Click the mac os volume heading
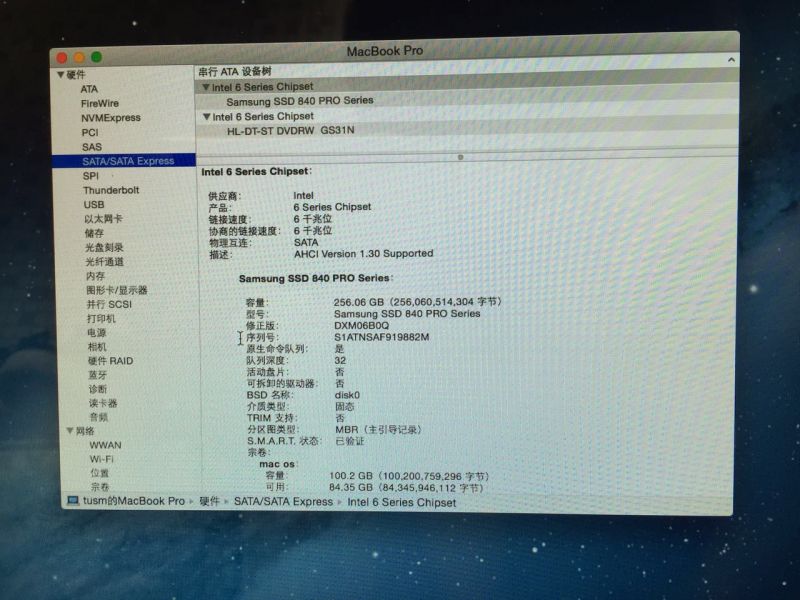Image resolution: width=800 pixels, height=600 pixels. 277,464
